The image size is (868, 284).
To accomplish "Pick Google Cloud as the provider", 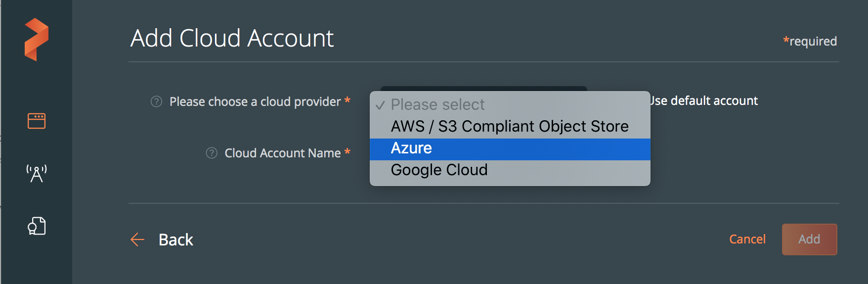I will [439, 170].
